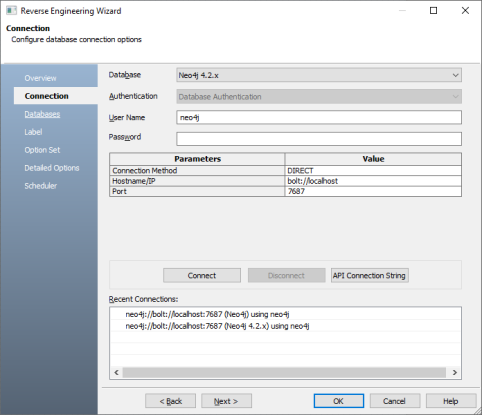Switch to the Option Set step

pyautogui.click(x=42, y=150)
